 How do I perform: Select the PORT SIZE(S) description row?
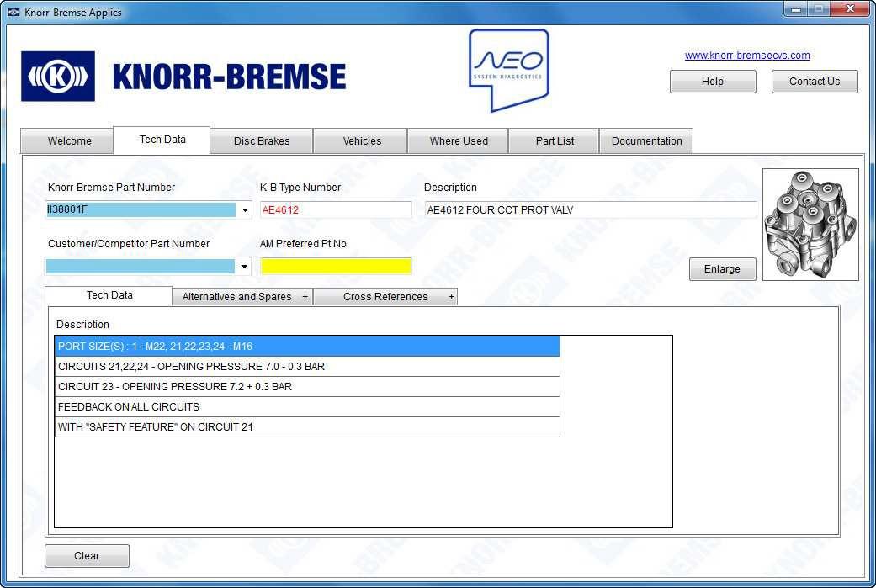click(x=307, y=347)
